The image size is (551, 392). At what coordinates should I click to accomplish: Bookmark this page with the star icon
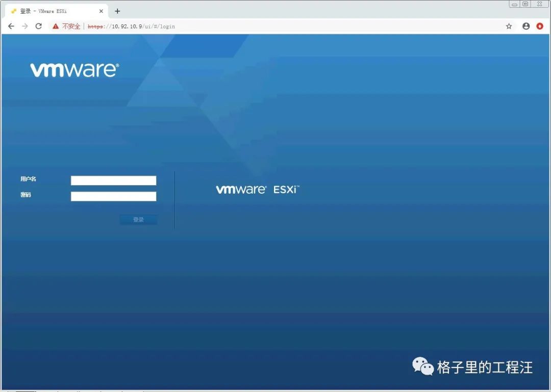509,27
